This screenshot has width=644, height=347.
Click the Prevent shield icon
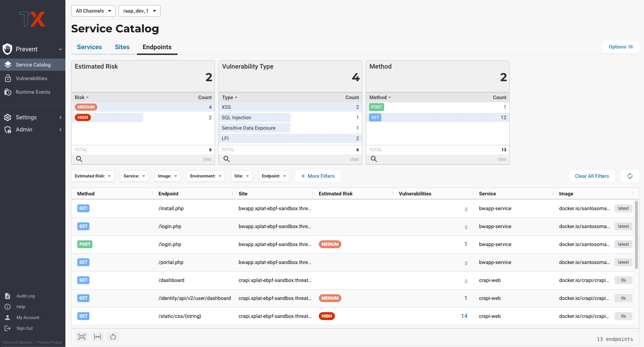7,49
